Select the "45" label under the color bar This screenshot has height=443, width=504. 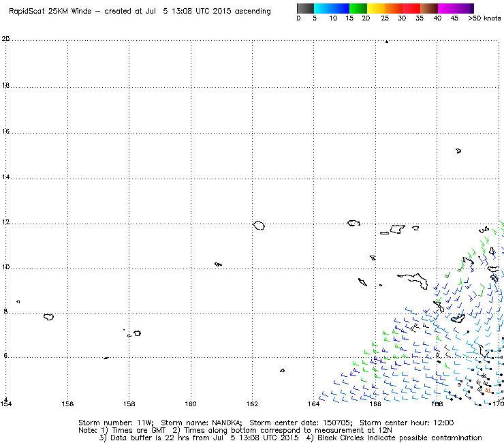(454, 18)
